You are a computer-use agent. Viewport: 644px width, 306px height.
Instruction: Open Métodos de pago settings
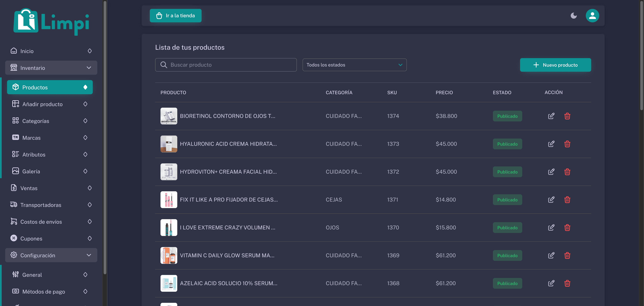point(50,291)
